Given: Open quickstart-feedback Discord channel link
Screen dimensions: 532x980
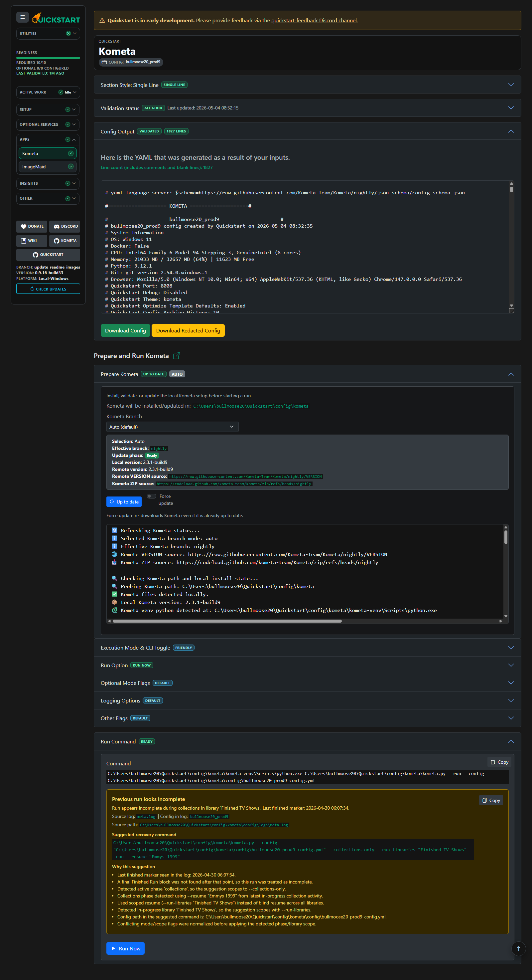Looking at the screenshot, I should [x=314, y=21].
